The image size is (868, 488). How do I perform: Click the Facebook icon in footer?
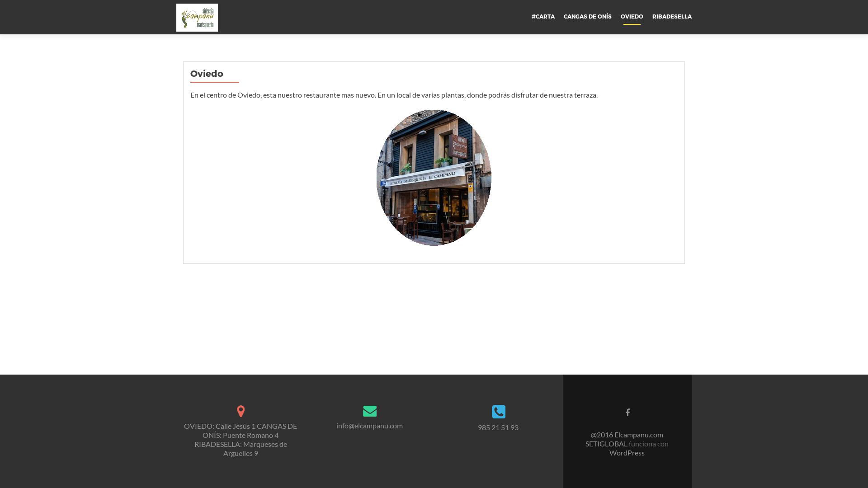(x=627, y=412)
